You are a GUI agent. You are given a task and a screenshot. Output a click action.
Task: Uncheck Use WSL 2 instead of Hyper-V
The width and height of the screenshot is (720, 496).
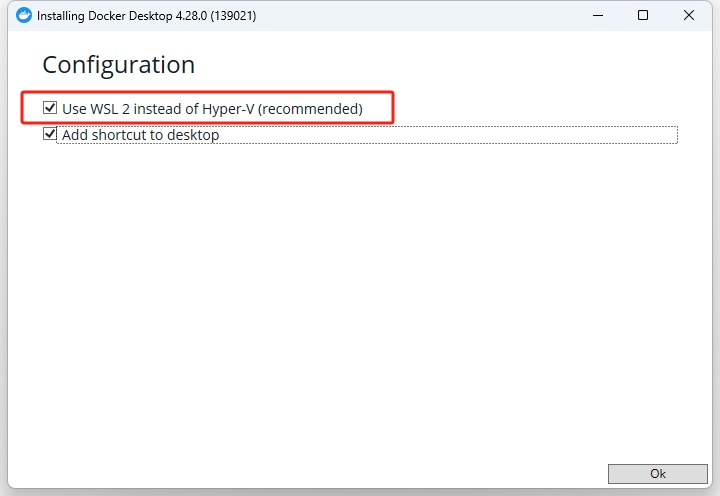pos(50,108)
